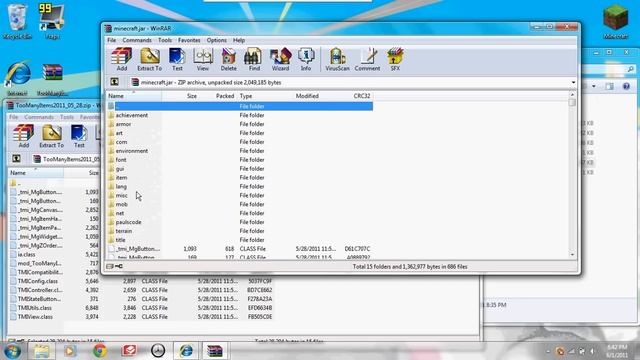Screen dimensions: 640x360
Task: Sort by Name column in minecraft.jar
Action: click(134, 96)
